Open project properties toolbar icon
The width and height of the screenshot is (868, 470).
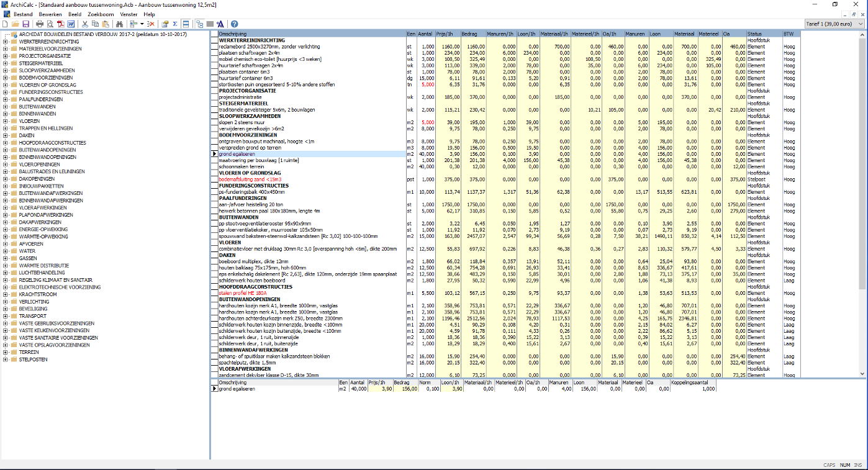click(165, 24)
